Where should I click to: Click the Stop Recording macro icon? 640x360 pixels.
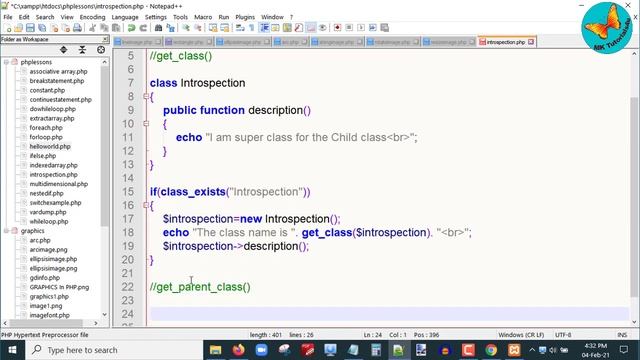(x=349, y=28)
